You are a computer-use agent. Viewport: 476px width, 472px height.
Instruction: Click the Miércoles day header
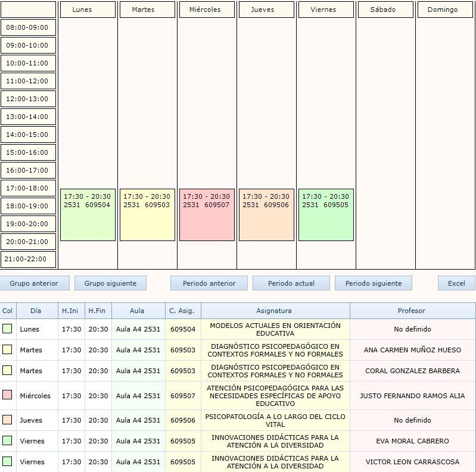207,10
